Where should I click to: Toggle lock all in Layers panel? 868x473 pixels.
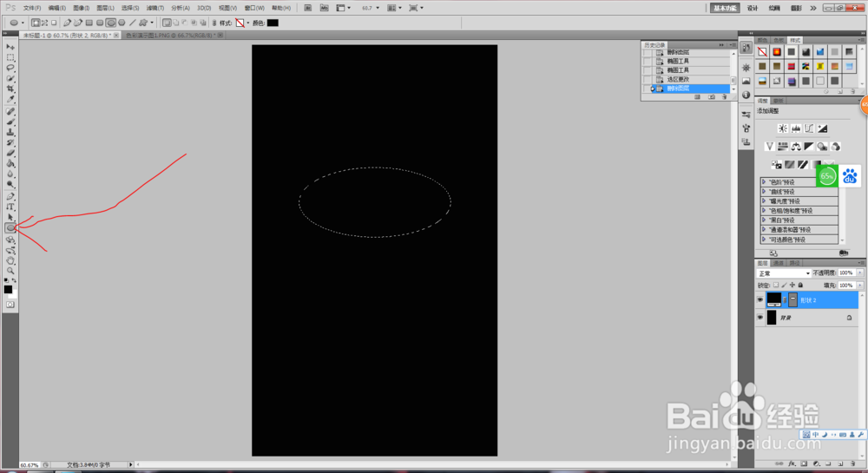800,286
